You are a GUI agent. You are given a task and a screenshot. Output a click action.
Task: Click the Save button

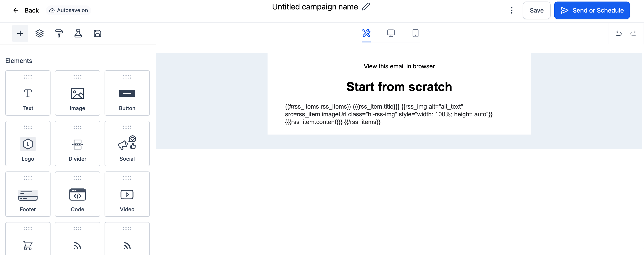point(537,10)
